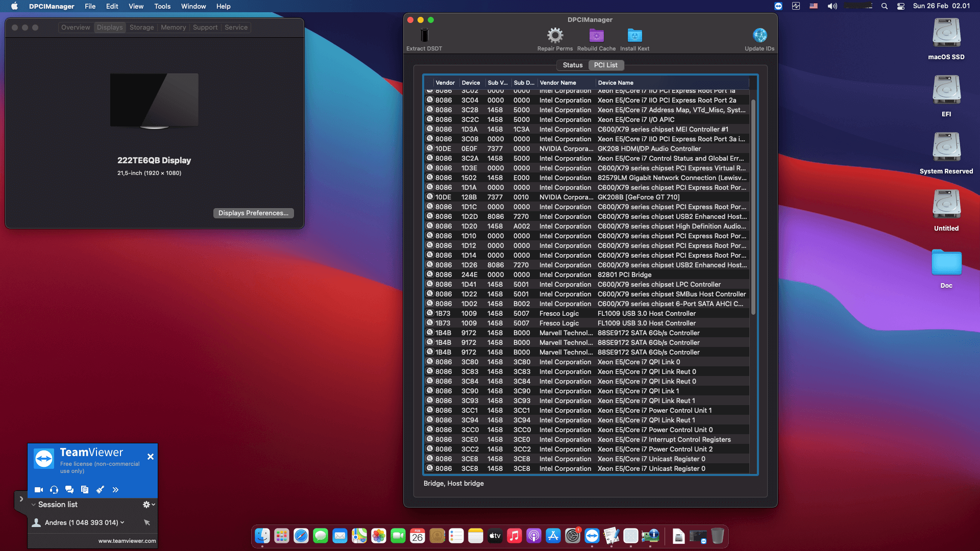Open TeamViewer voice chat headset icon

tap(54, 490)
